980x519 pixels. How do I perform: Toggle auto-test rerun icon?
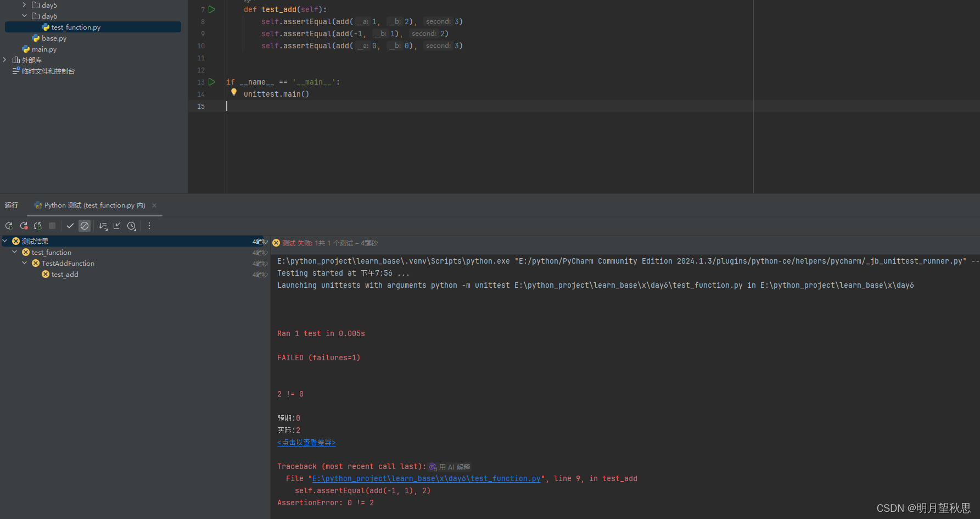point(37,226)
